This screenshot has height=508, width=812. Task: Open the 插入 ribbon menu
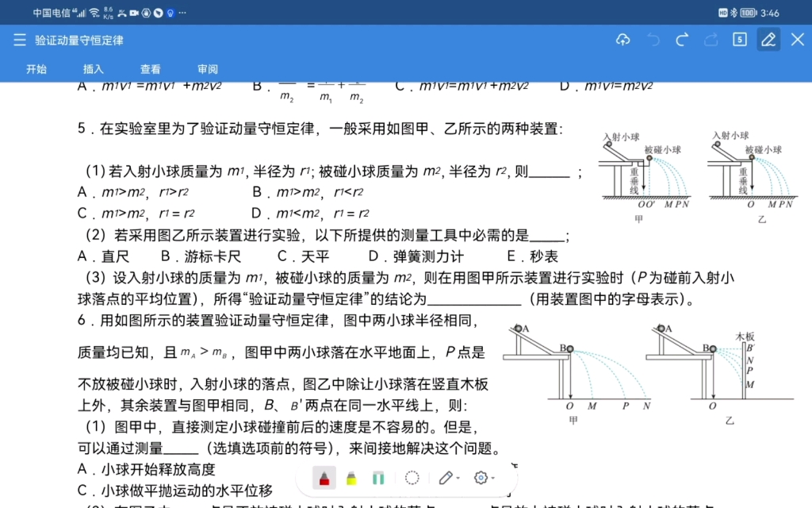coord(93,69)
